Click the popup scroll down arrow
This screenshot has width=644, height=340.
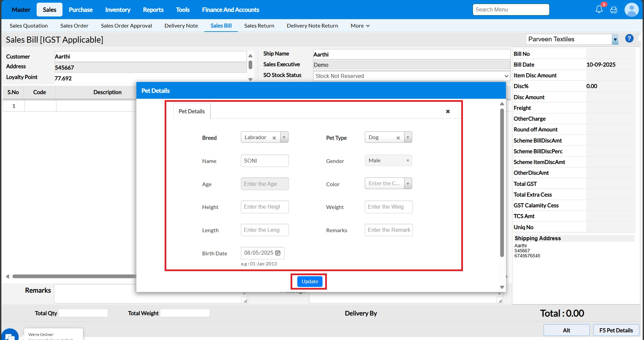[502, 287]
